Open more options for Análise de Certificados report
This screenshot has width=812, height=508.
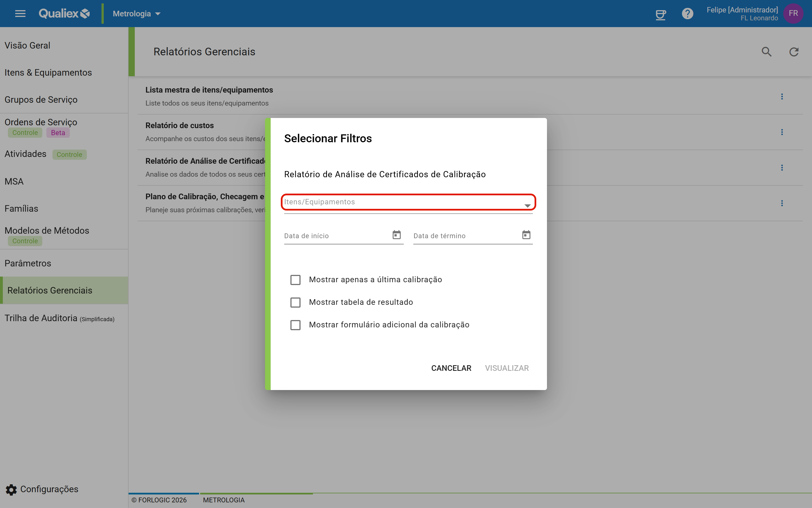tap(782, 168)
